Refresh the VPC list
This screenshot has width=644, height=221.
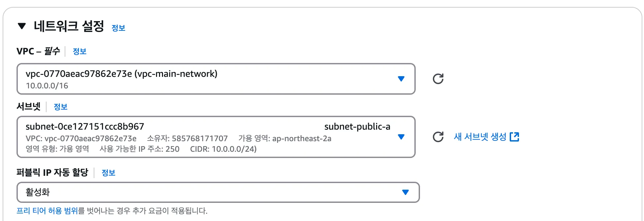point(438,79)
